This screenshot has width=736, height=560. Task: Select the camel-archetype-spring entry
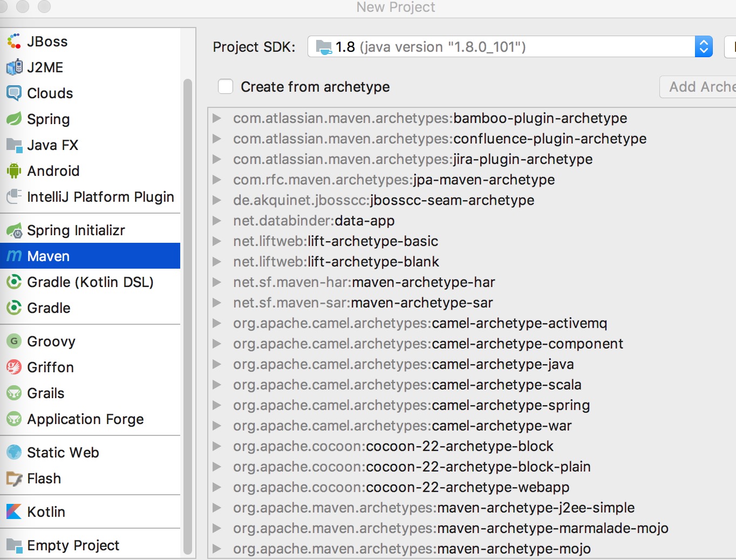[411, 405]
